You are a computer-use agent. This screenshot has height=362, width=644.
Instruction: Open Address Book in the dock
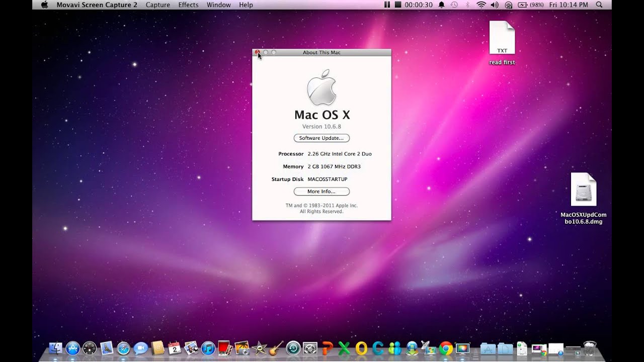pyautogui.click(x=157, y=347)
